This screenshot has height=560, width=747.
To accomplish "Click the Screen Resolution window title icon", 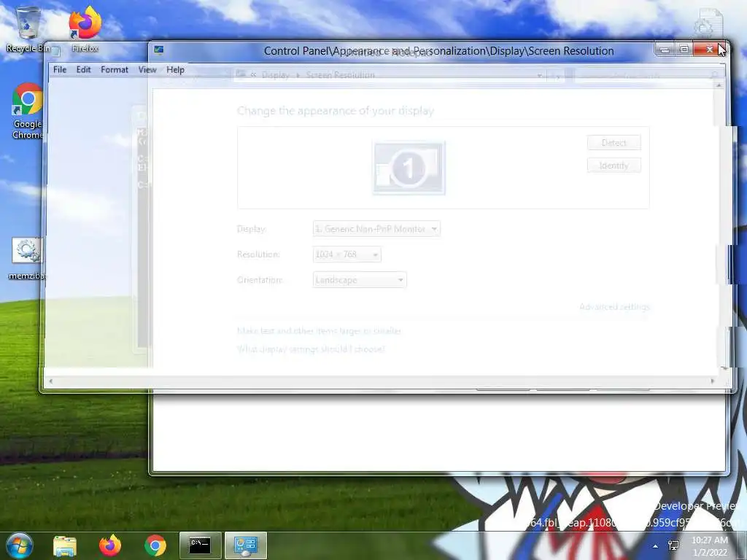I will [x=159, y=50].
